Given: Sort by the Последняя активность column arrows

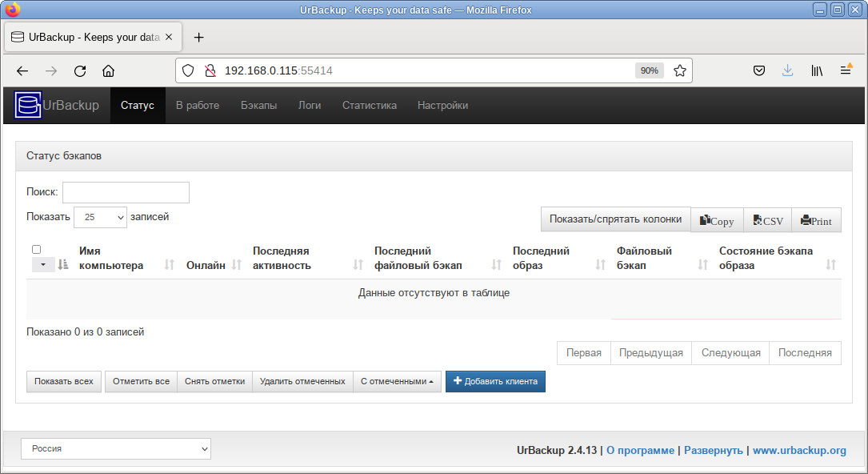Looking at the screenshot, I should point(358,265).
